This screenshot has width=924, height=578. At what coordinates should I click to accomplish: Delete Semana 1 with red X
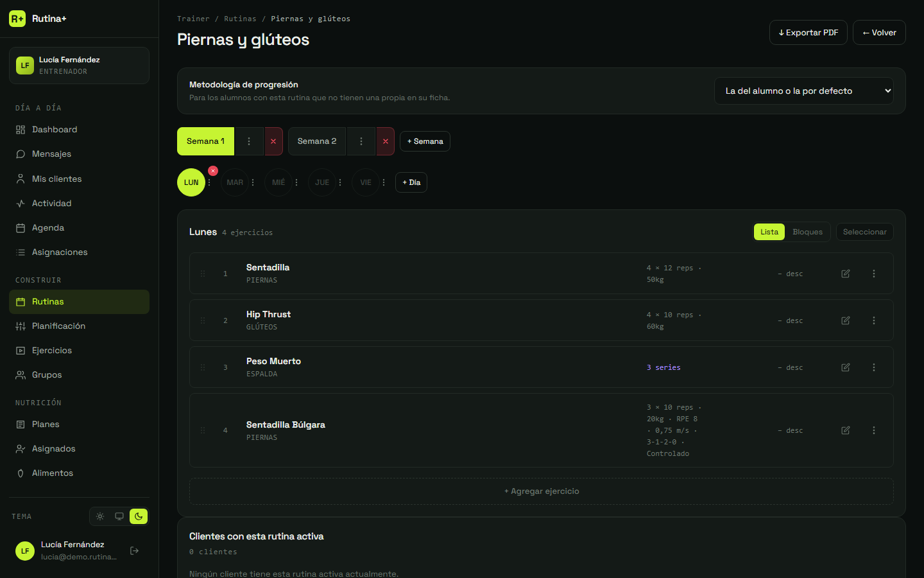[273, 141]
